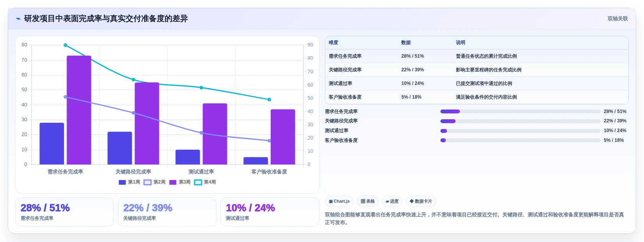Click table cell 22% / 39%
The image size is (644, 242).
pos(413,70)
